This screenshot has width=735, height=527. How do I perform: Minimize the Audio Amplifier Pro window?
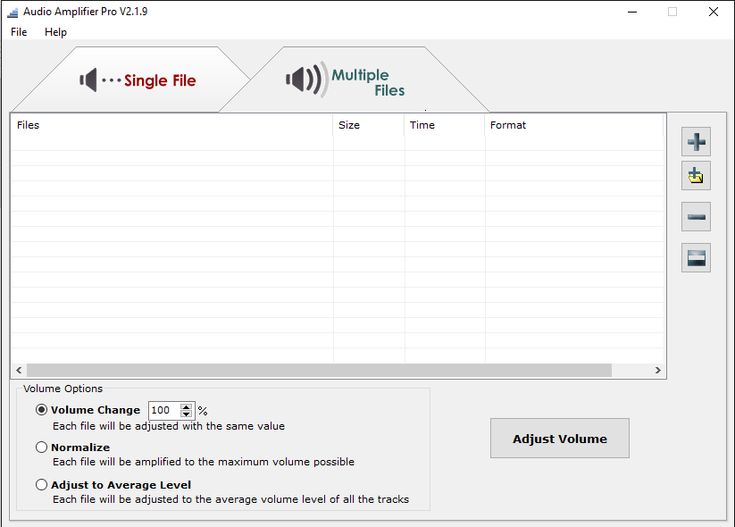(632, 12)
